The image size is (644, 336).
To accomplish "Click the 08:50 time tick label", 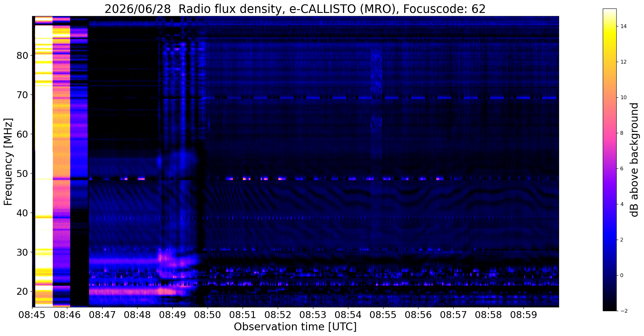I will click(208, 315).
